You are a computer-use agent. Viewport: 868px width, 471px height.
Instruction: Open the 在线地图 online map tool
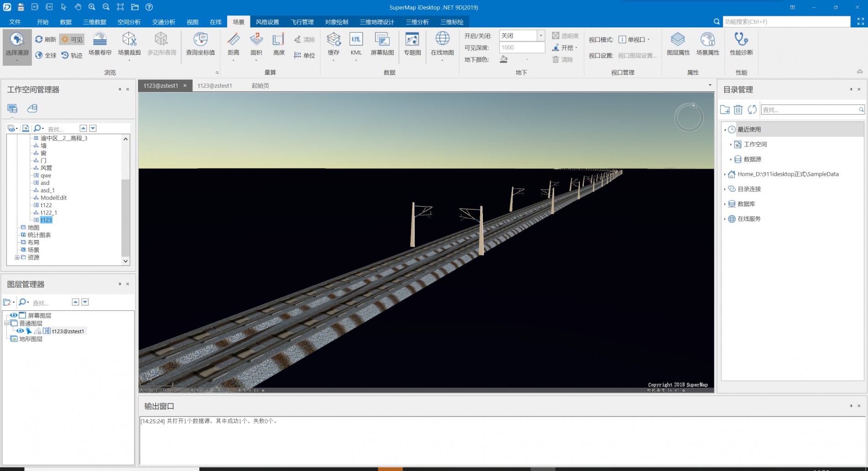tap(442, 40)
